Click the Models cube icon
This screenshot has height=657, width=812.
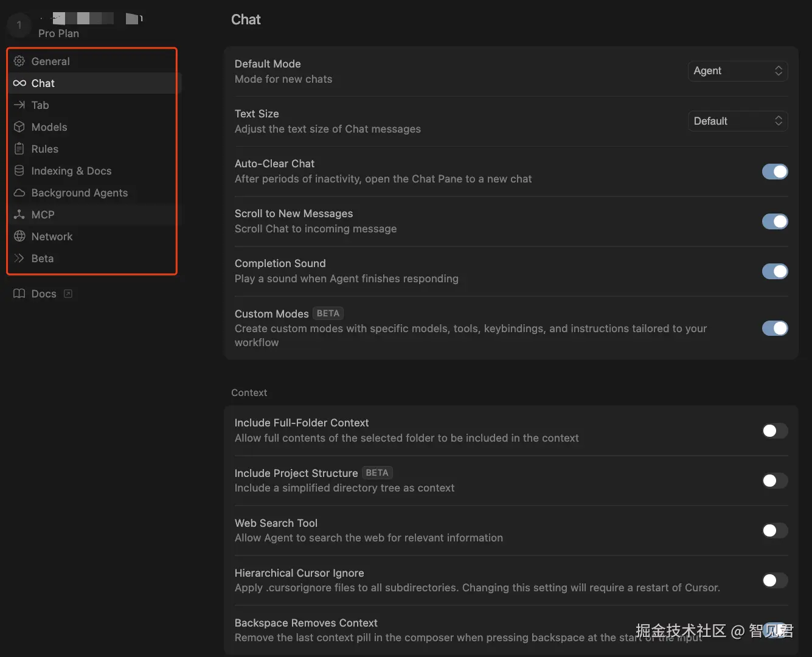click(x=19, y=127)
